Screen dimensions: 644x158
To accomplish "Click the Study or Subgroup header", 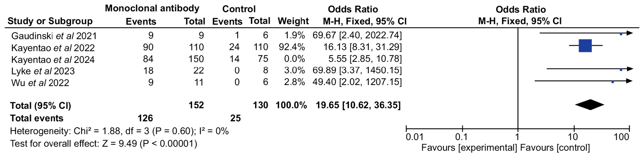I will tap(50, 21).
